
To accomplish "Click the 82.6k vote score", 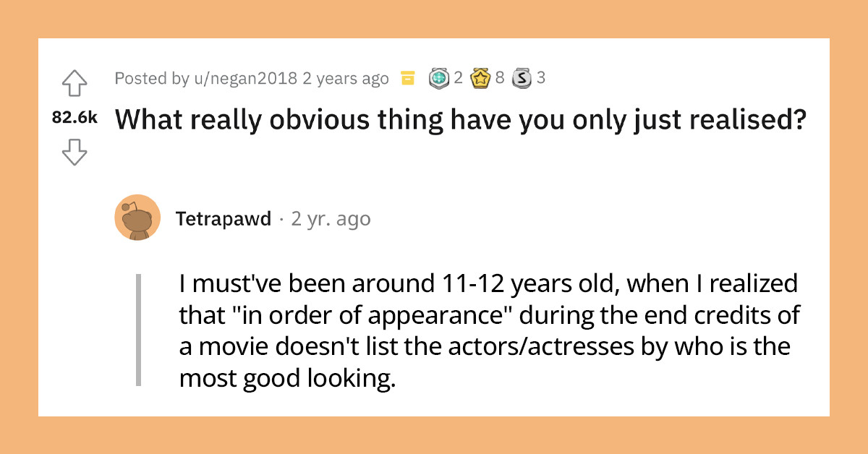I will tap(75, 119).
